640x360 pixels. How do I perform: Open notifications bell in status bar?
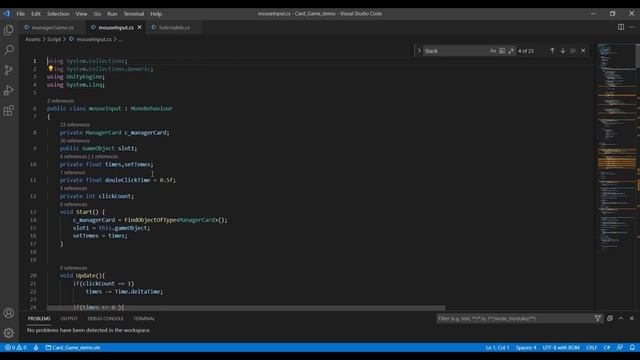(632, 348)
